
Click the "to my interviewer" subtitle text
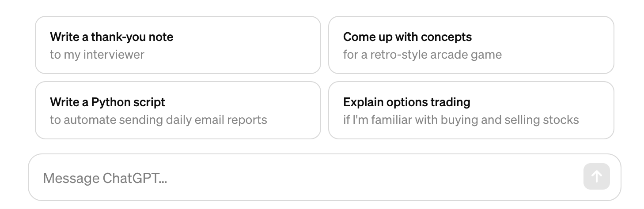click(97, 55)
